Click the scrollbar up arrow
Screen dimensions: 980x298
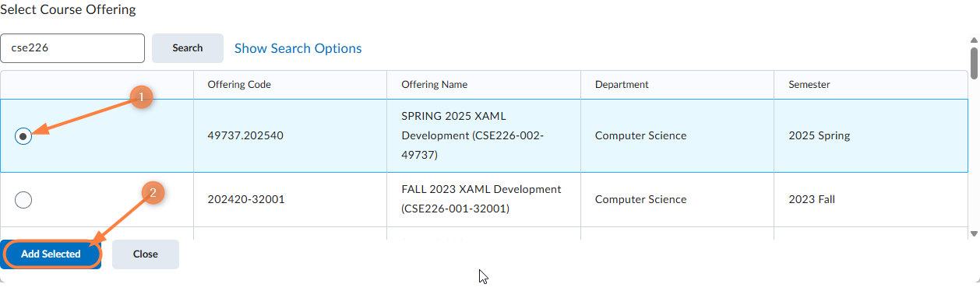pyautogui.click(x=974, y=40)
